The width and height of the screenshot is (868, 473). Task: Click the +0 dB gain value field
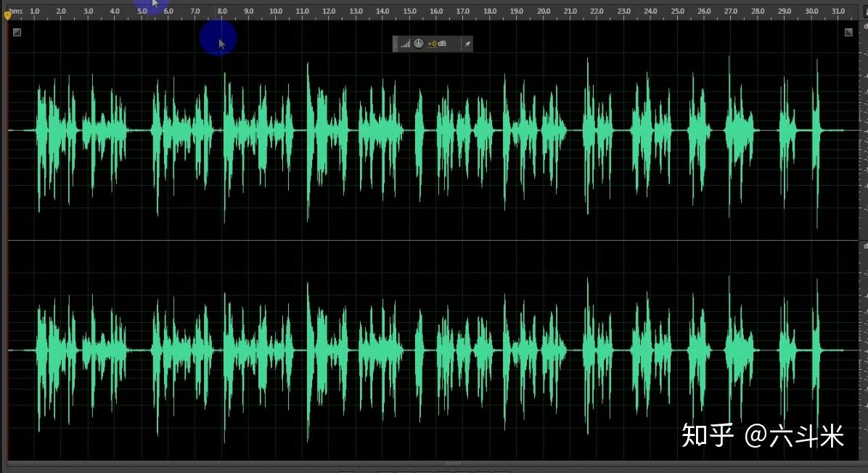[437, 44]
